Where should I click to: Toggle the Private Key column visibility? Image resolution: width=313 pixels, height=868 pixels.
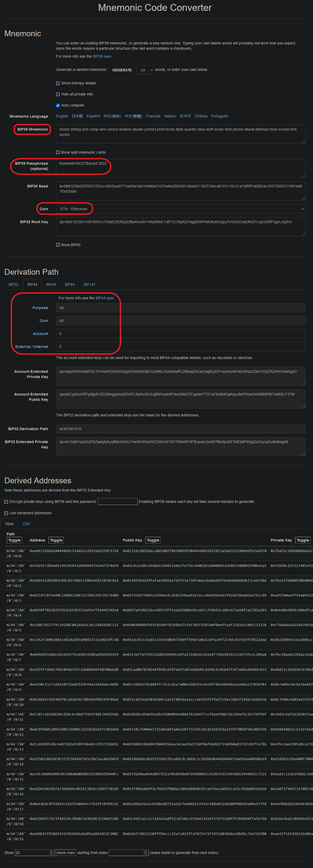pos(303,540)
